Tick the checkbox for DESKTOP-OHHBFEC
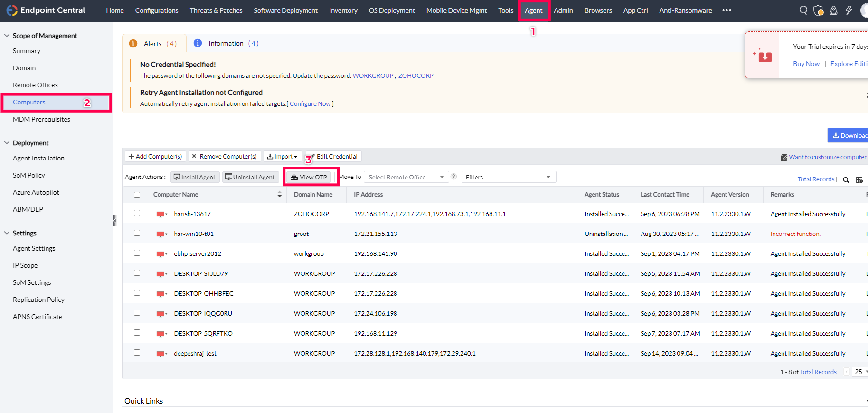Viewport: 868px width, 413px height. click(x=137, y=293)
